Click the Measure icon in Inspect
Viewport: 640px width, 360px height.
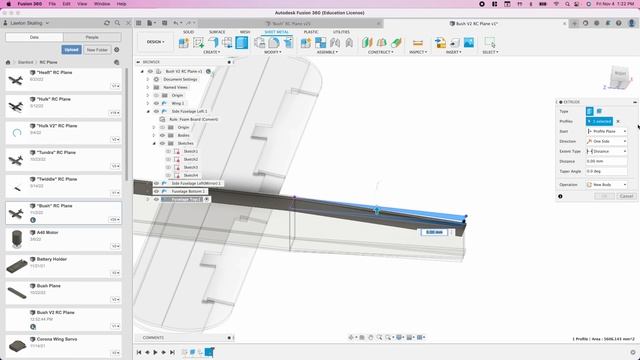[x=418, y=42]
